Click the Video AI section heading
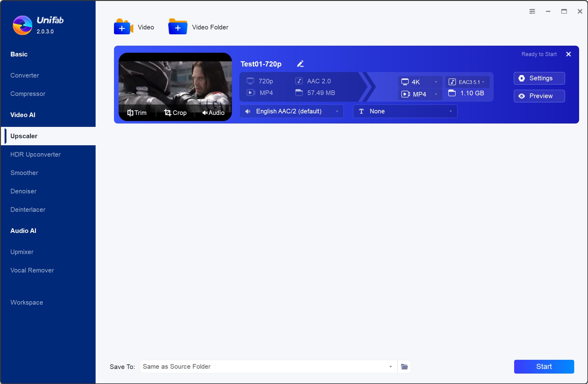This screenshot has width=588, height=384. coord(23,115)
